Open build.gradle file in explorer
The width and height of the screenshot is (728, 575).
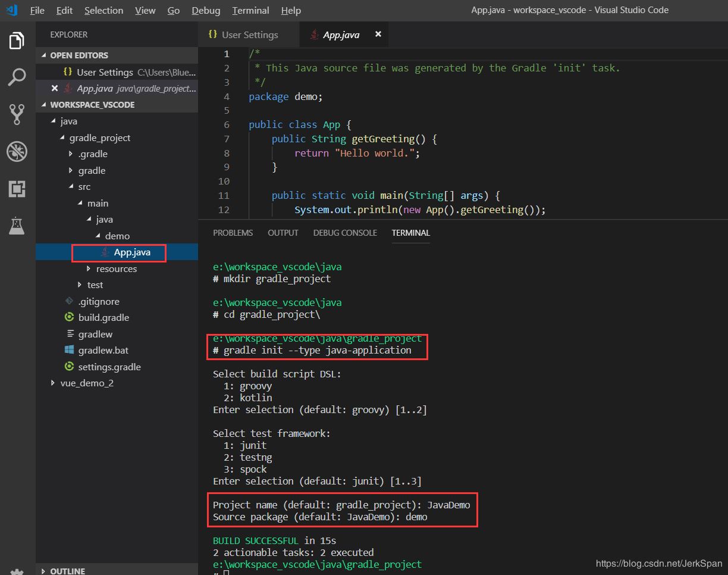[x=103, y=318]
